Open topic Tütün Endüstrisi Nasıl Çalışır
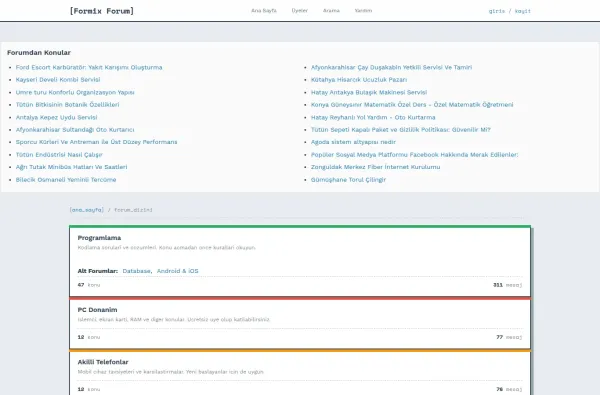This screenshot has width=600, height=395. (x=59, y=155)
